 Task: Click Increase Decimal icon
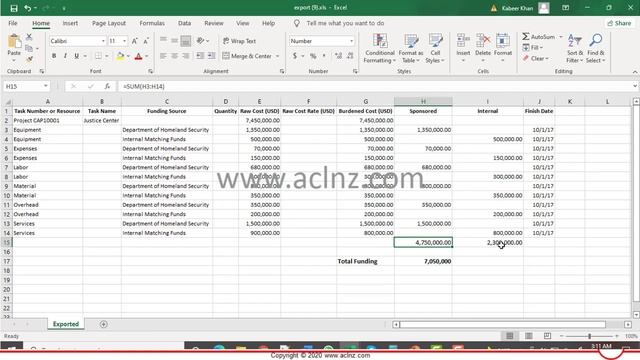point(338,56)
